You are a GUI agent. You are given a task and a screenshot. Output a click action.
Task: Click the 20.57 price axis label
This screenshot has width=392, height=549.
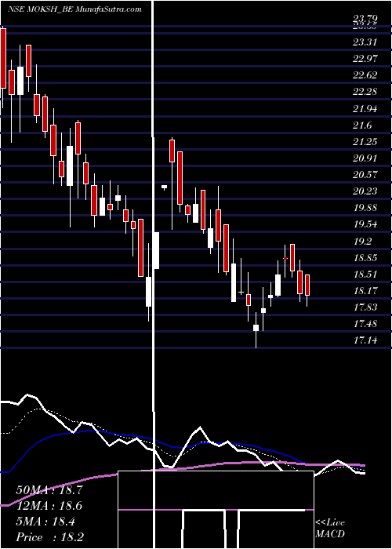[365, 174]
